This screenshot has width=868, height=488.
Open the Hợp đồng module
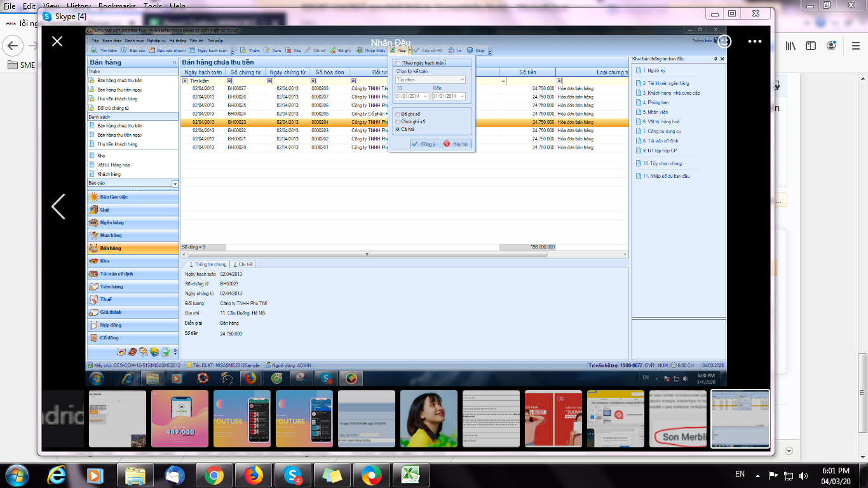133,325
